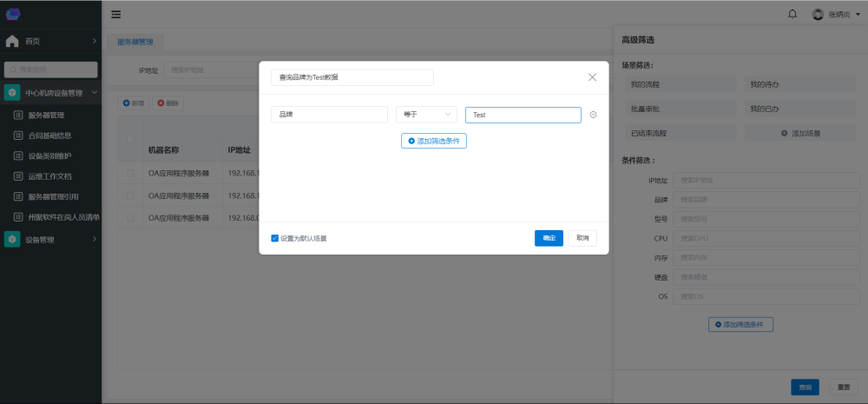Click the Test value input field
The image size is (868, 404).
pos(523,115)
